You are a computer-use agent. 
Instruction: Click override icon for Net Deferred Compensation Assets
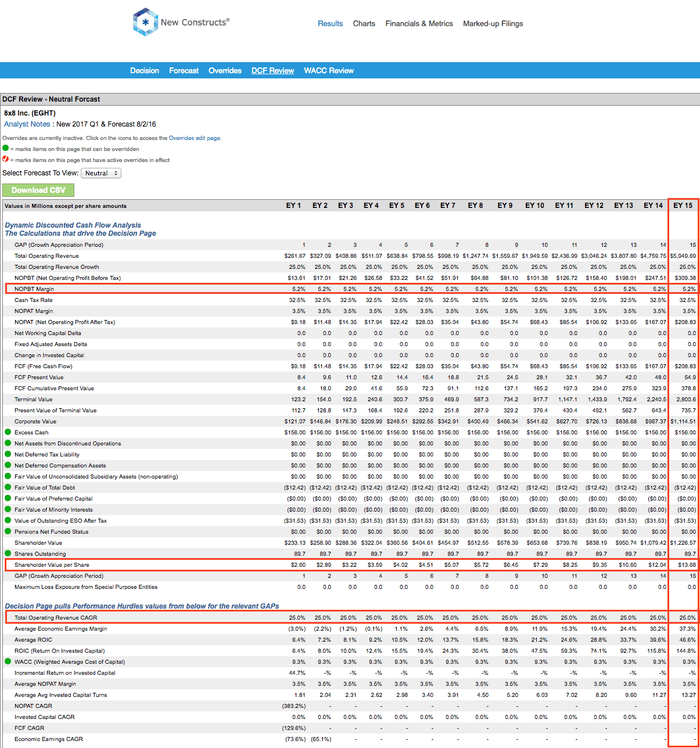(8, 465)
